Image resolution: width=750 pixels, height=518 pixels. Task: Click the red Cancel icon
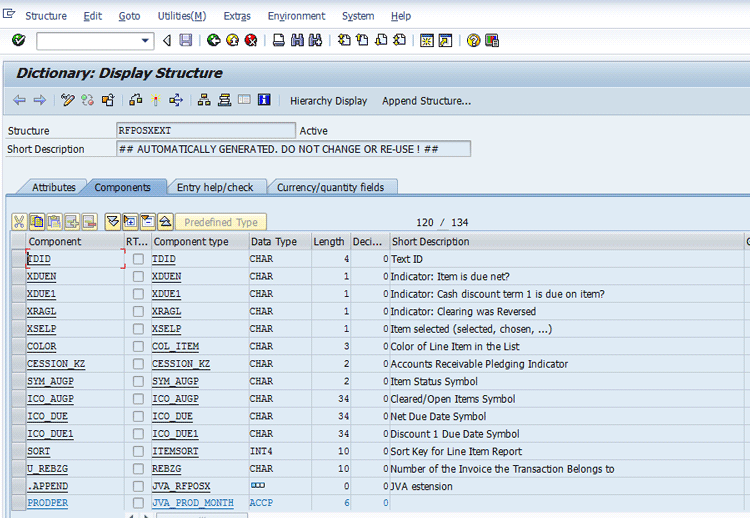(x=250, y=40)
